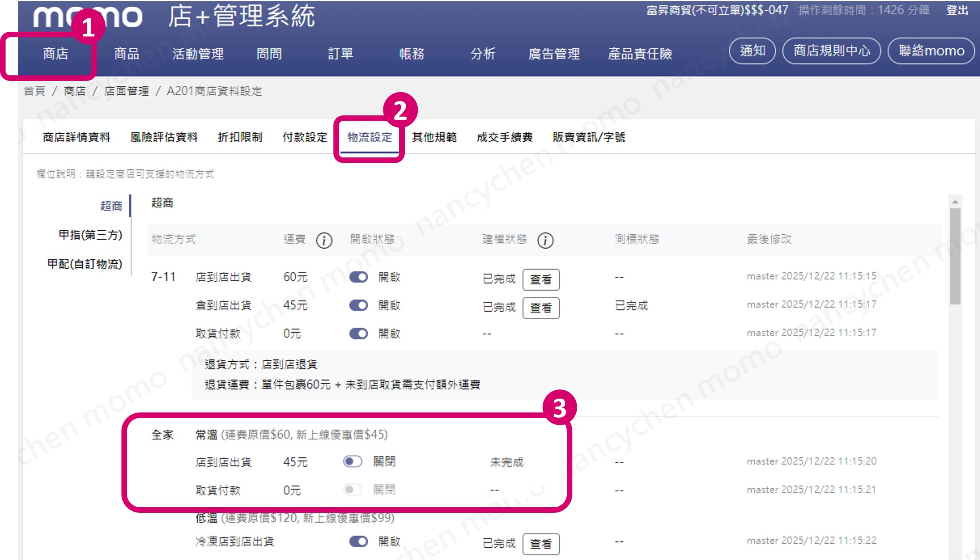Toggle 7-11 取貨付款 switch

(x=358, y=334)
